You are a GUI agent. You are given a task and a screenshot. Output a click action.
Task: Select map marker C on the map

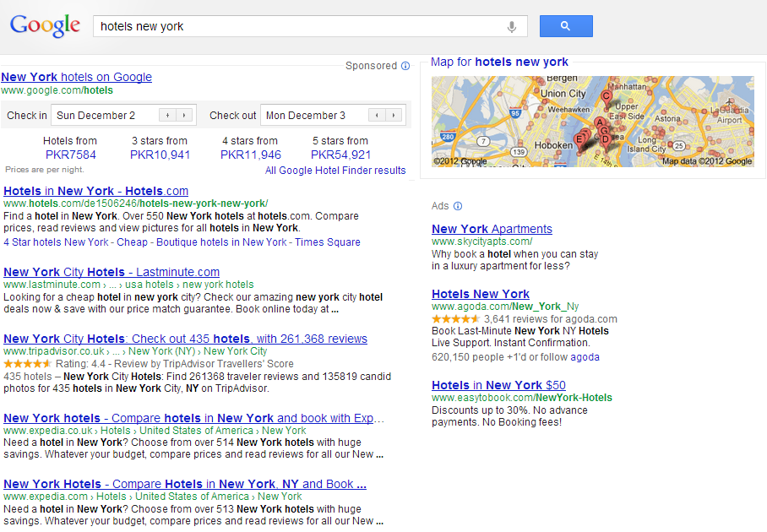606,96
